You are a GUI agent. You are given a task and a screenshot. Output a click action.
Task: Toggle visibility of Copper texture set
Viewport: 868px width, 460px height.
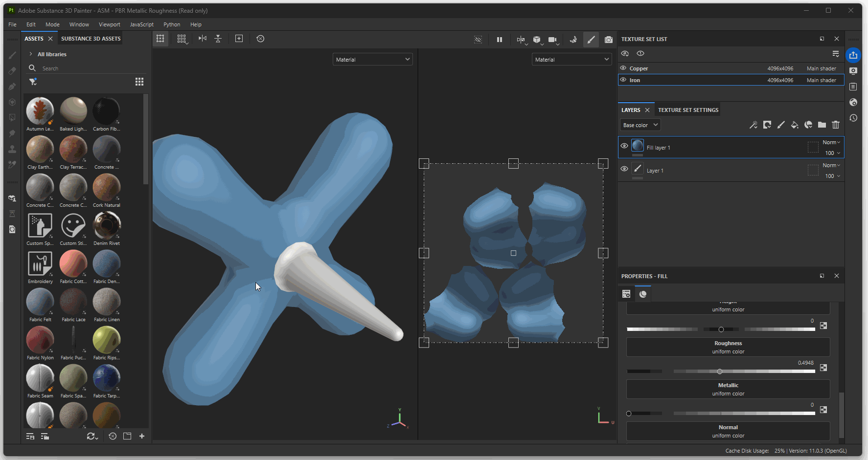pyautogui.click(x=623, y=68)
